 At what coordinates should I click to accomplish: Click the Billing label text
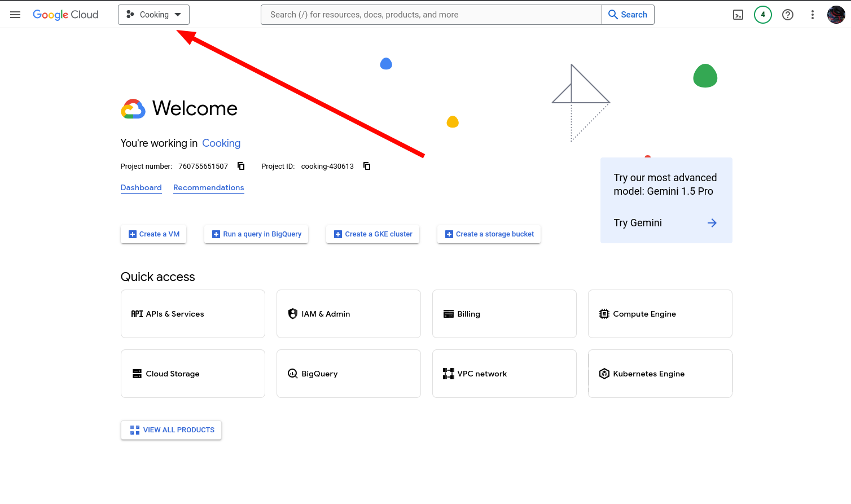[x=469, y=314]
